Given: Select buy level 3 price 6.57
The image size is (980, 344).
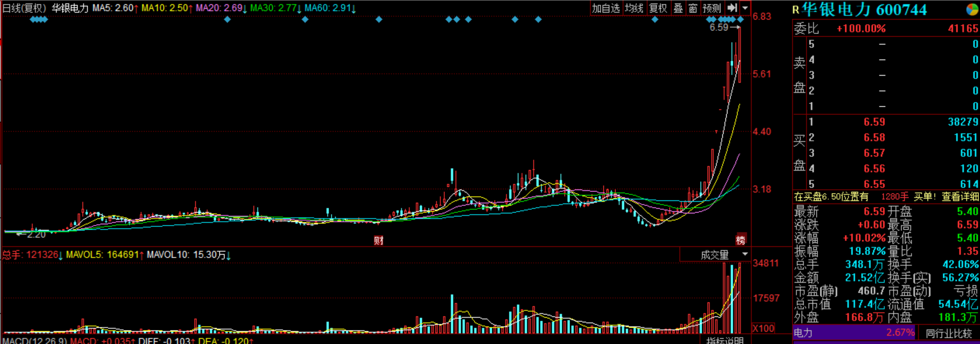Looking at the screenshot, I should [874, 153].
